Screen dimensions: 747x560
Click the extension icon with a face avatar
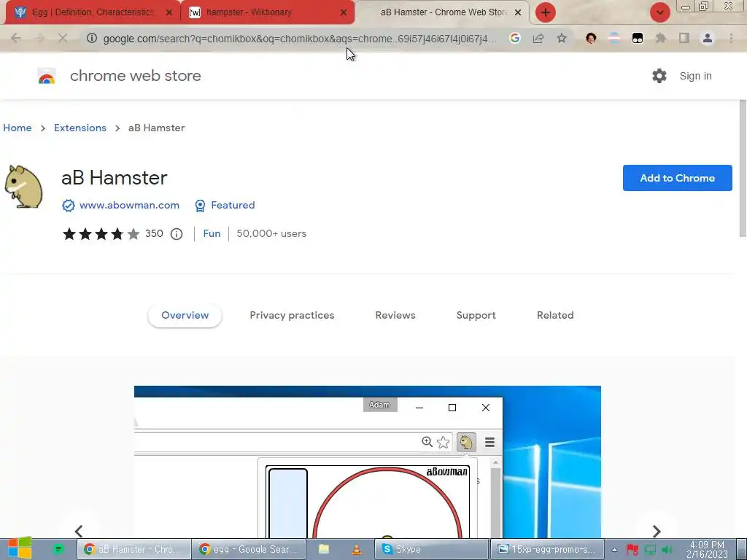tap(591, 38)
